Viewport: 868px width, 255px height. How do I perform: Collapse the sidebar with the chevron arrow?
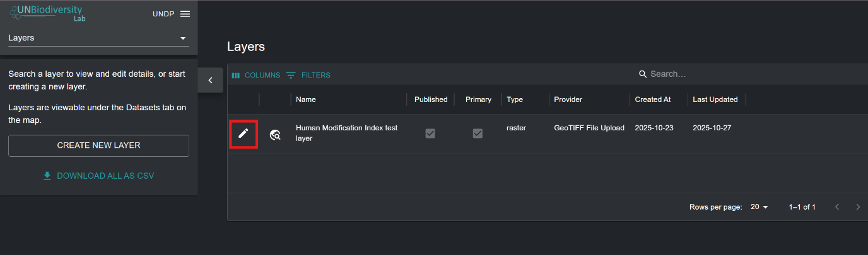point(211,80)
